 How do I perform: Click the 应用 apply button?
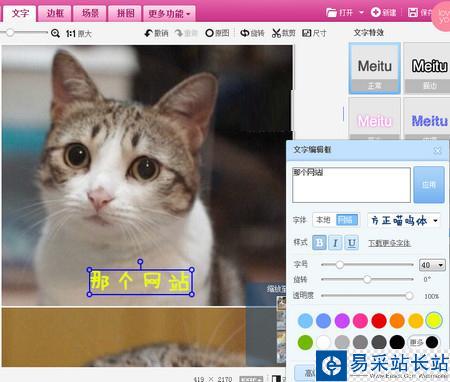point(429,185)
